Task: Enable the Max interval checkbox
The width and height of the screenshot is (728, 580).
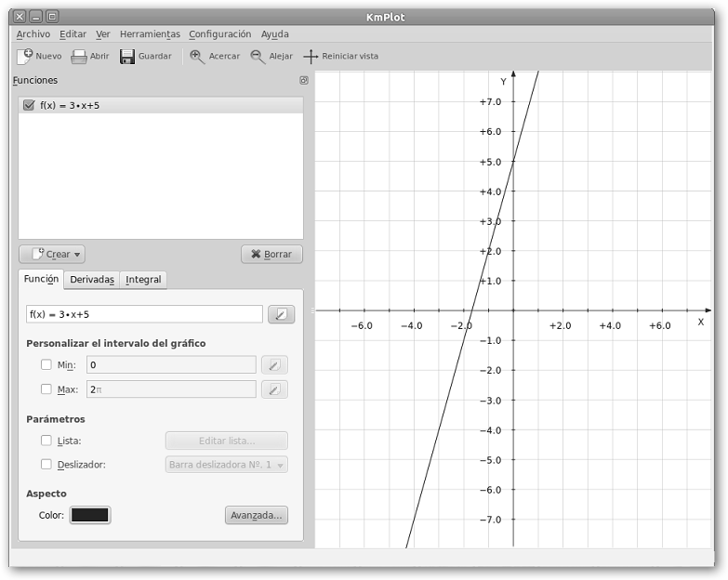Action: click(x=46, y=389)
